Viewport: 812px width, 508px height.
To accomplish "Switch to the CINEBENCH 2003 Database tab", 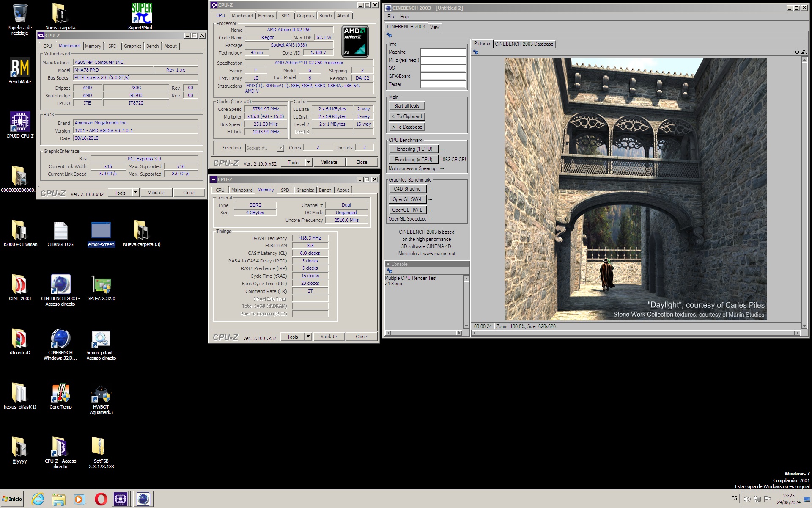I will click(524, 44).
